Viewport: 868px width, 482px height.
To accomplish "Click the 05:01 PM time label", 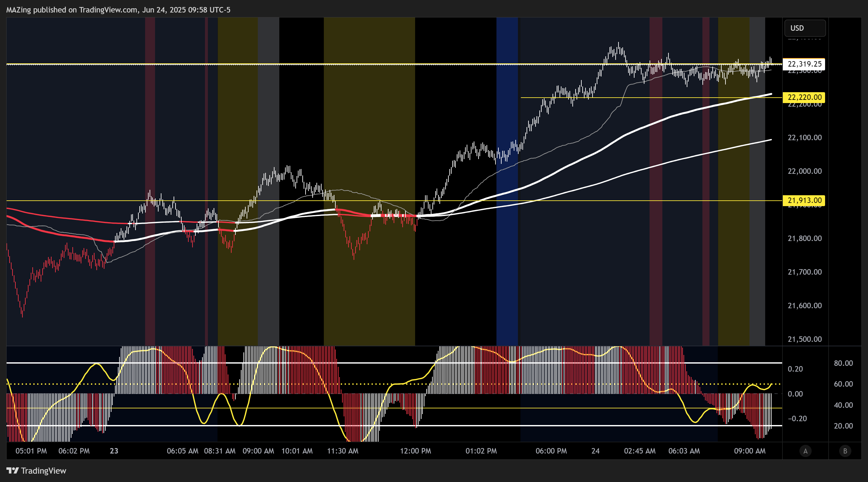I will [x=31, y=451].
